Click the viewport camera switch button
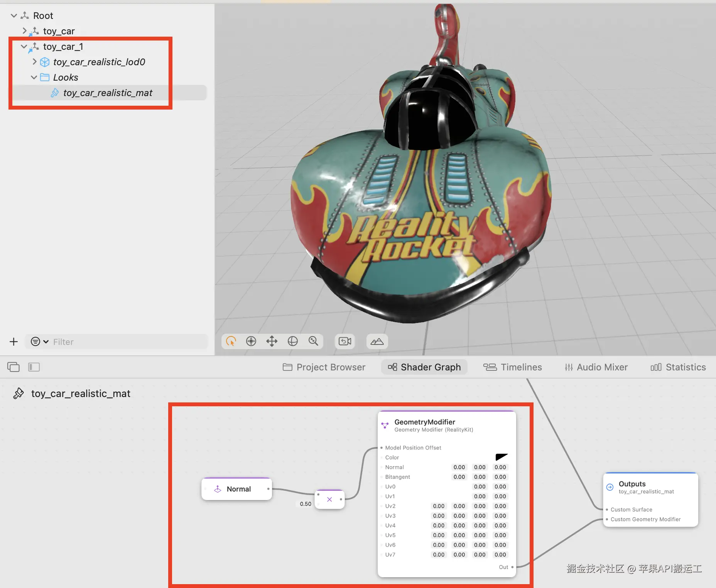This screenshot has height=588, width=716. pos(345,341)
